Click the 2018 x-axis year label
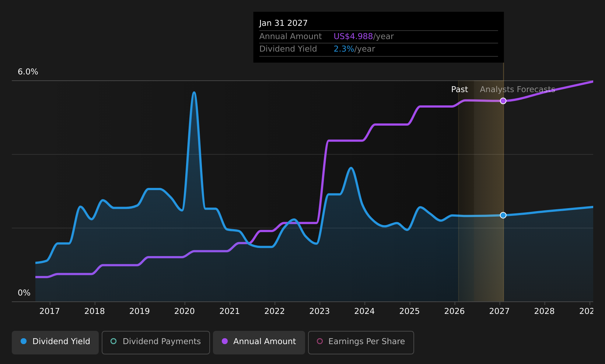 click(95, 311)
